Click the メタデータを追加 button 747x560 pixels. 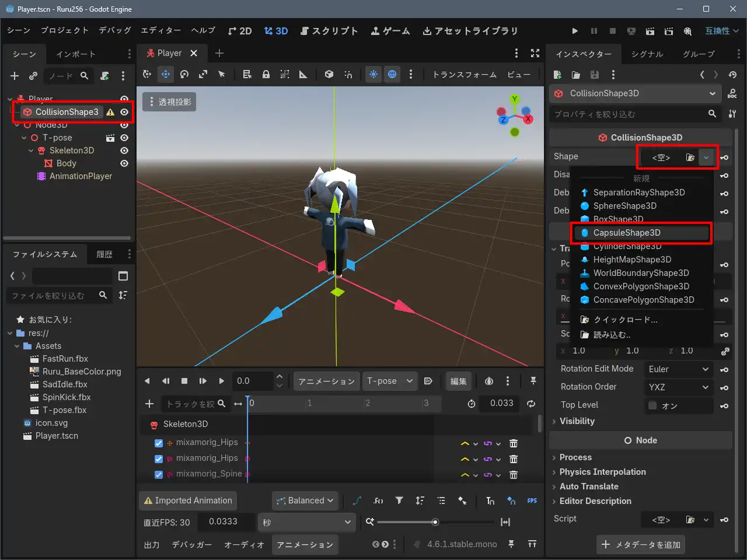[x=641, y=544]
